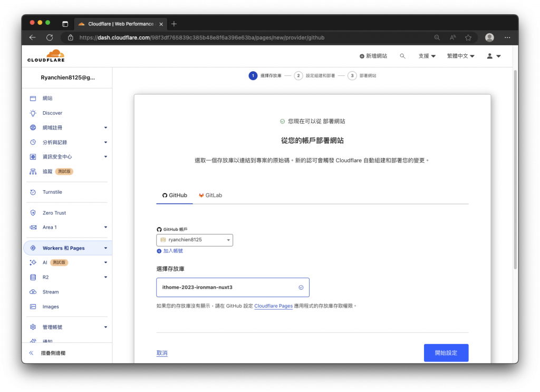Go back with browser back arrow
Viewport: 540px width, 392px height.
(x=32, y=37)
